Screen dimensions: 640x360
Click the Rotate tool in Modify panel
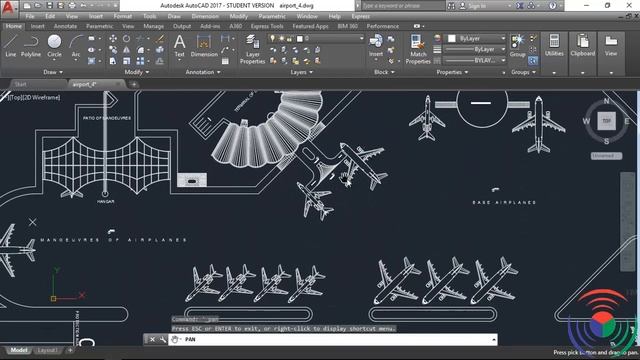[x=127, y=38]
